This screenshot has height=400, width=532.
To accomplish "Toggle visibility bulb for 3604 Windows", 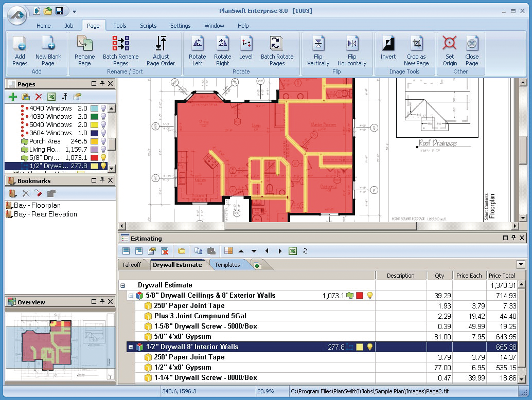I will click(x=103, y=133).
